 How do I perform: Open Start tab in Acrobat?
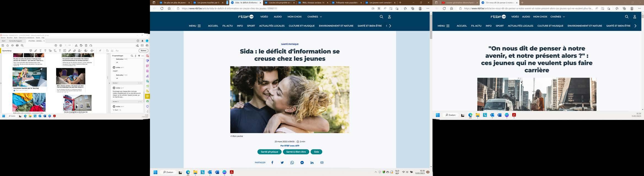coord(4,41)
